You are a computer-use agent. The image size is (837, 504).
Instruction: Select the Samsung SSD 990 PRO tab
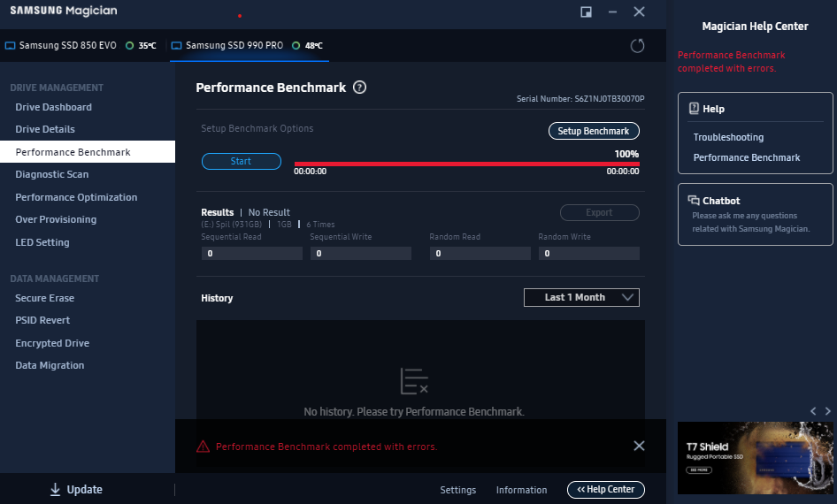click(249, 46)
